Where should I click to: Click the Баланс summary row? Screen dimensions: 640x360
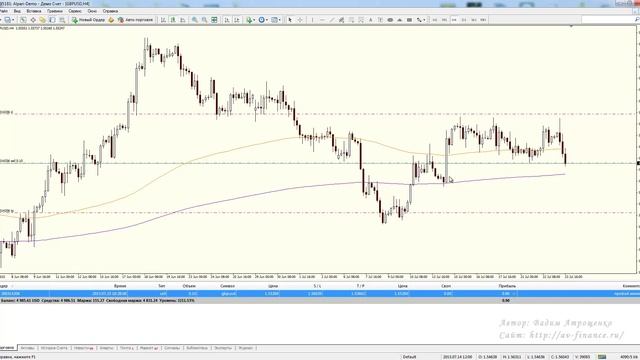(x=320, y=300)
